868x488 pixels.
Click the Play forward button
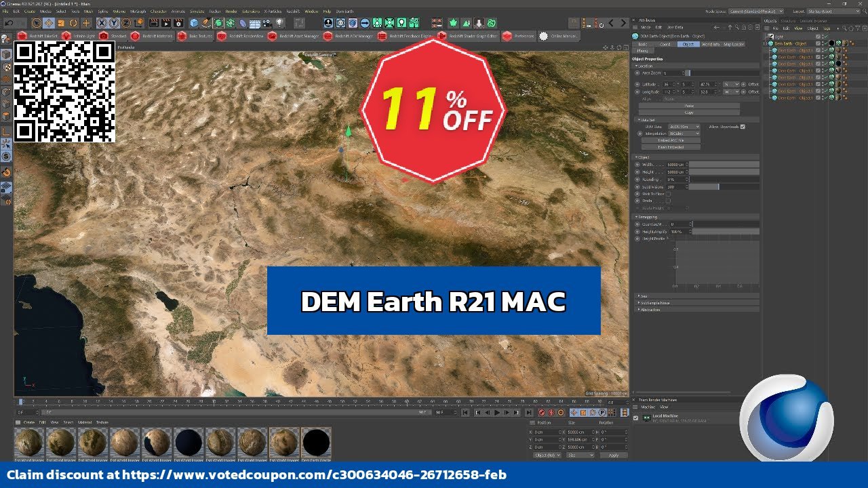click(x=497, y=413)
